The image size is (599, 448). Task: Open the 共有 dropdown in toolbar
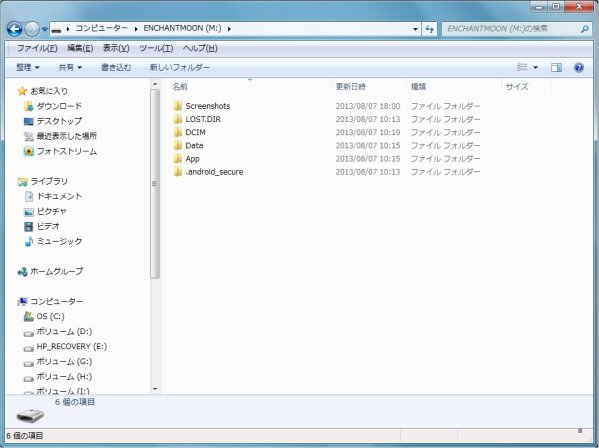coord(70,68)
